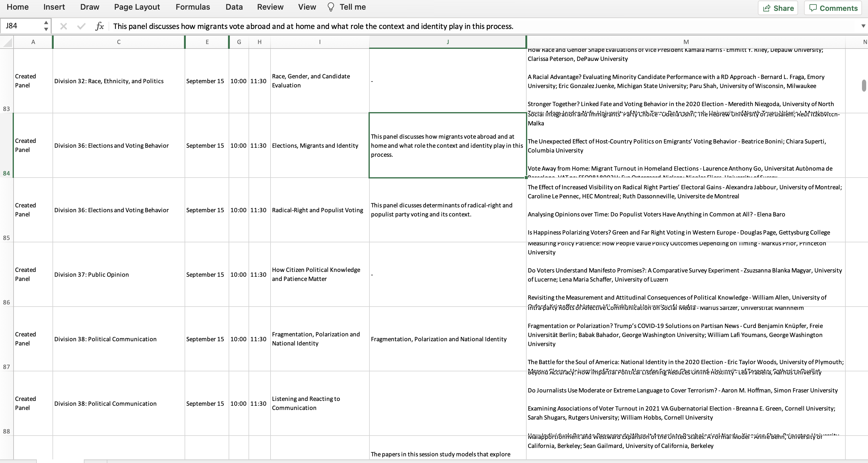
Task: Open the Comments pane
Action: tap(833, 8)
